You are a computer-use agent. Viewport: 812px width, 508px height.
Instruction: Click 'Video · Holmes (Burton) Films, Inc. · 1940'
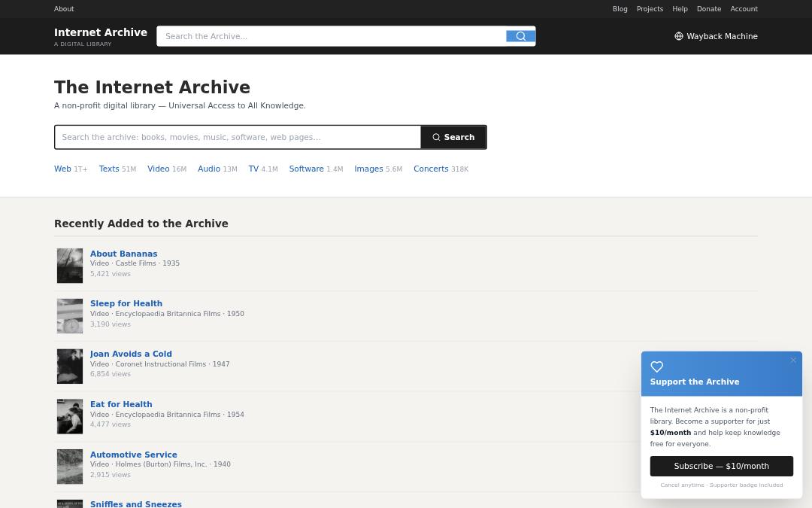pyautogui.click(x=161, y=464)
